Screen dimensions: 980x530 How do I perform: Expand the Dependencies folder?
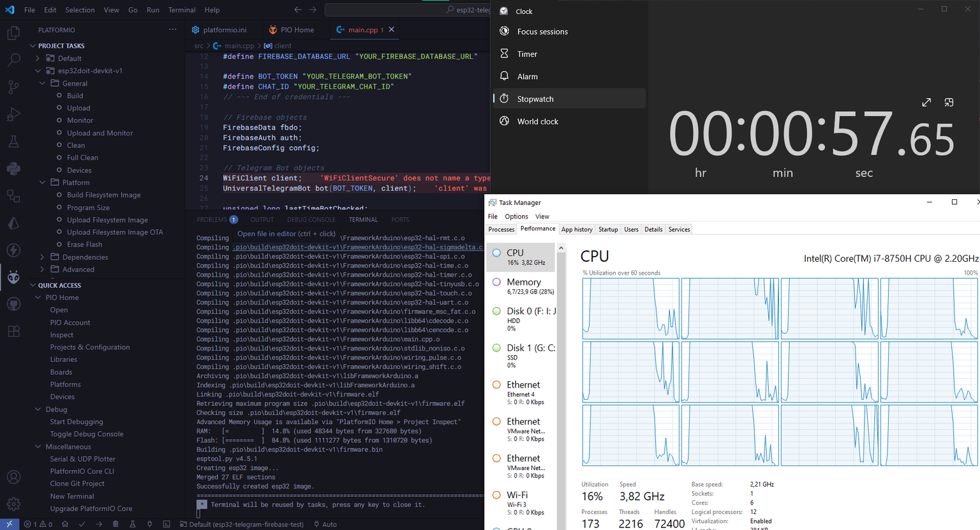tap(43, 257)
